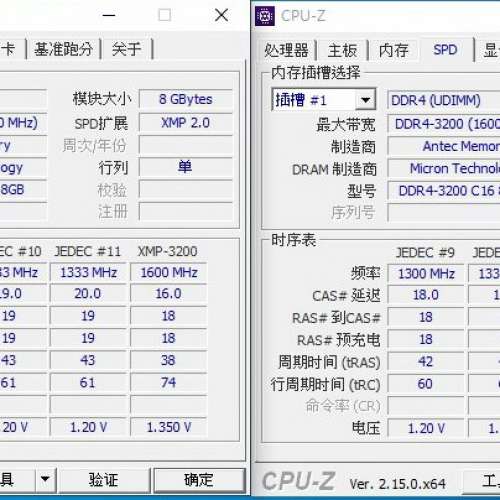This screenshot has height=500, width=500.
Task: Switch to the 内存 tab in right window
Action: 393,50
